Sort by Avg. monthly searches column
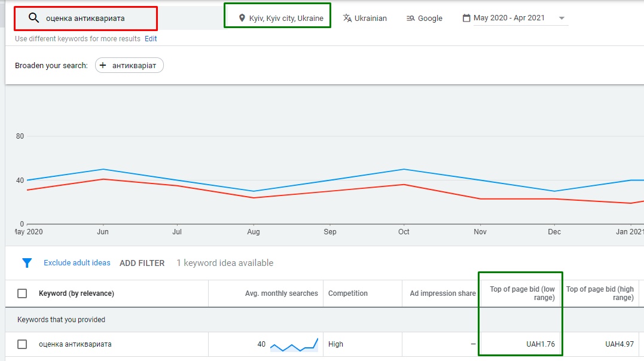644x361 pixels. (x=281, y=293)
